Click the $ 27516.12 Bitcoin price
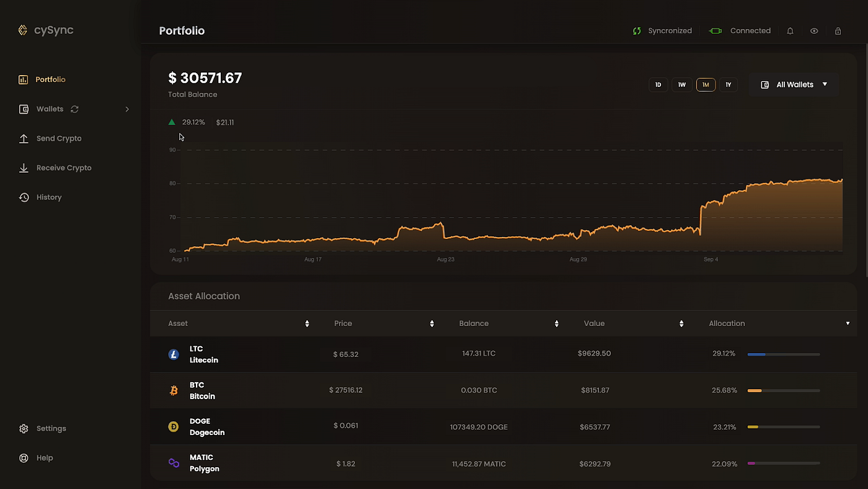 pos(346,390)
